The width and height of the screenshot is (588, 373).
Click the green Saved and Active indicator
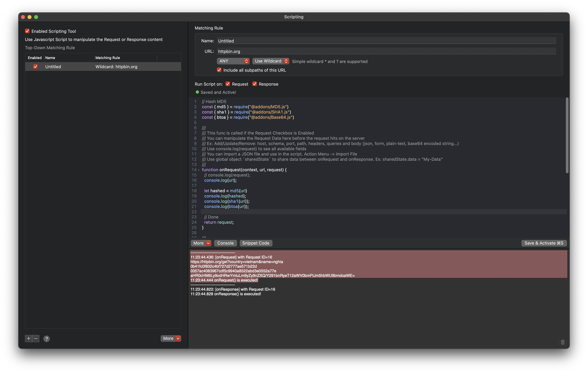tap(197, 92)
